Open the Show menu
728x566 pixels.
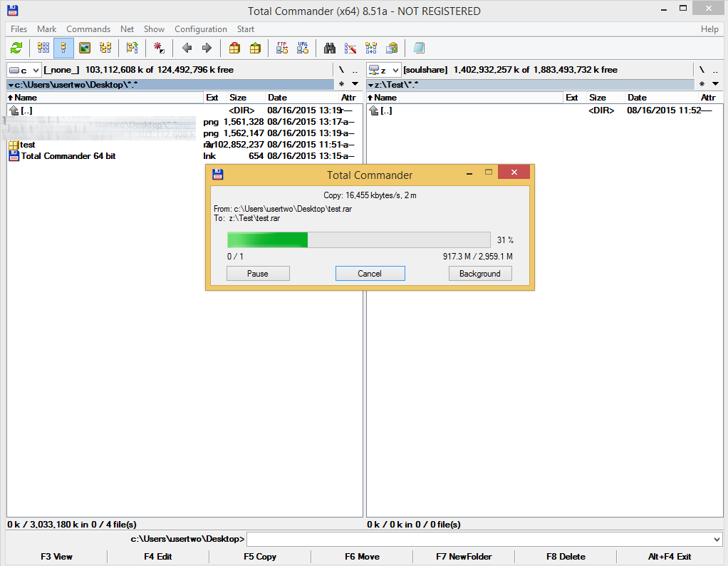[154, 29]
